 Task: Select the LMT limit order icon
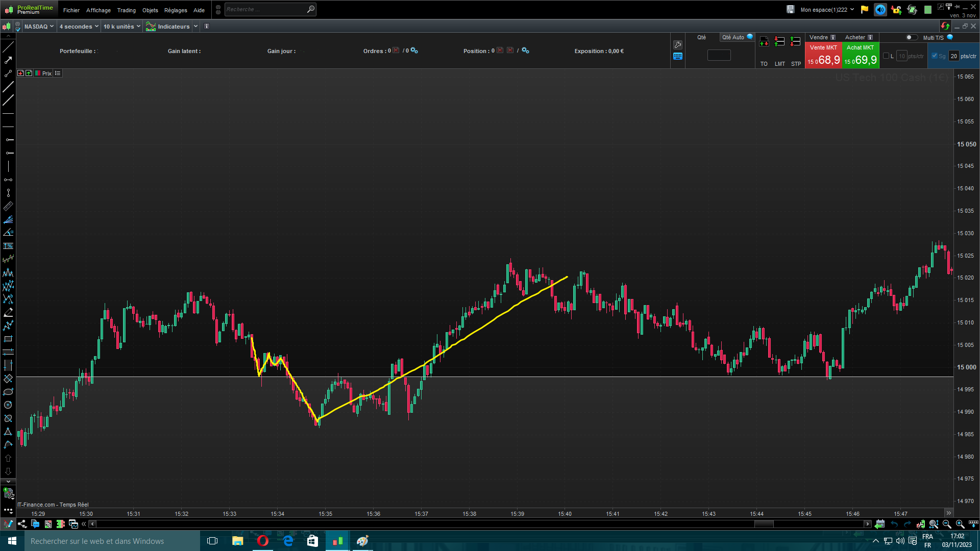tap(779, 42)
